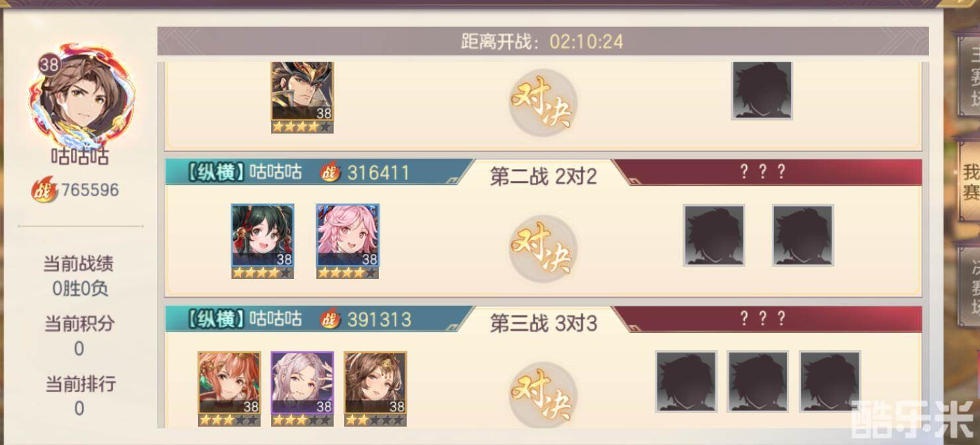Click the third battle 对决 duel emblem
Viewport: 980px width, 445px height.
pos(543,395)
